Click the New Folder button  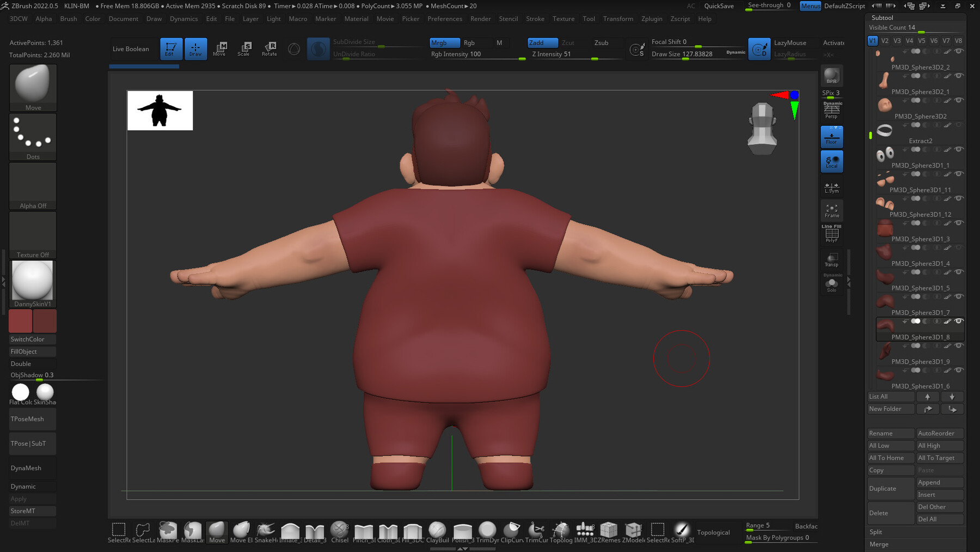[891, 409]
